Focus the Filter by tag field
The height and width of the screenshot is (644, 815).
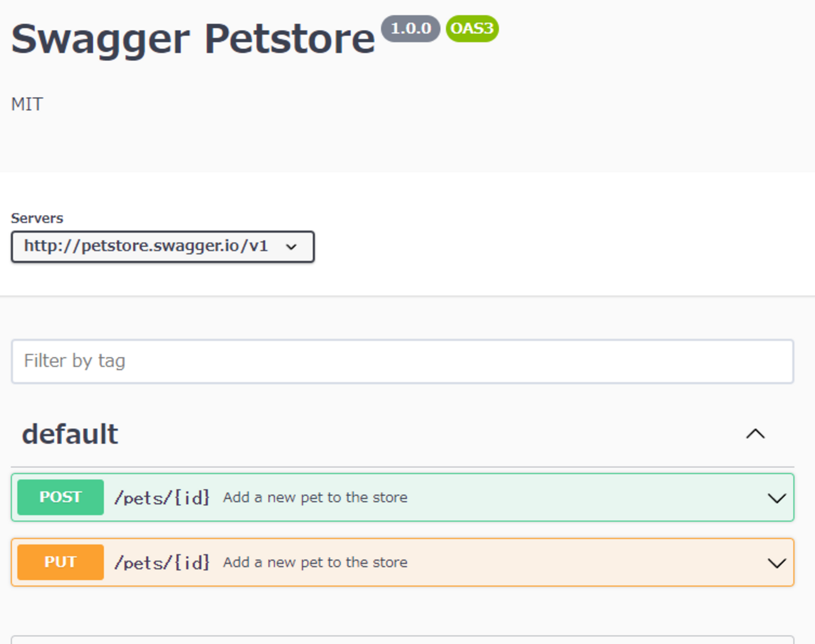402,361
